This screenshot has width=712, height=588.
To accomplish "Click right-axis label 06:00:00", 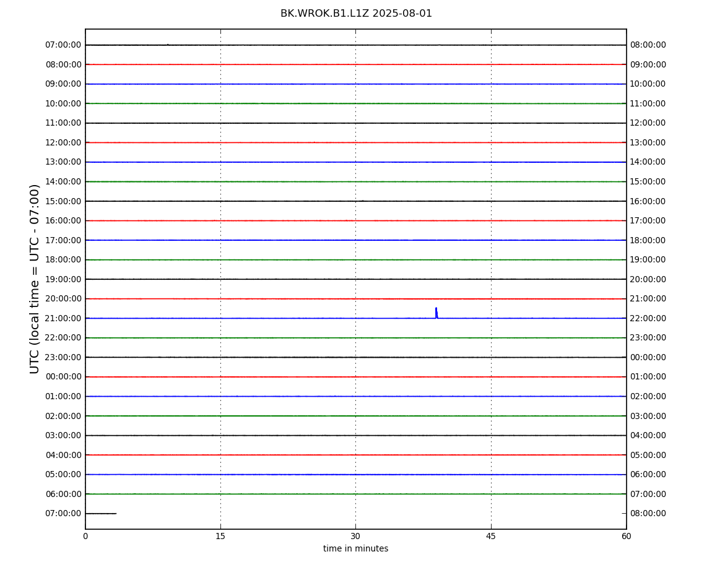I will (648, 475).
